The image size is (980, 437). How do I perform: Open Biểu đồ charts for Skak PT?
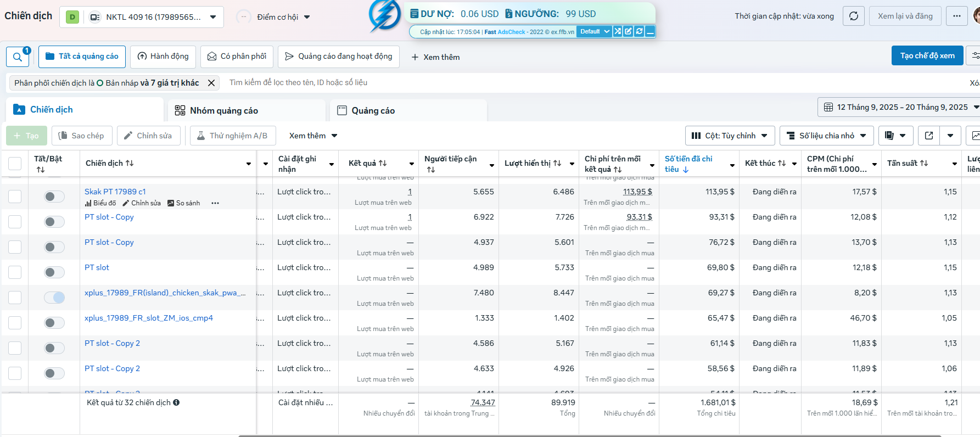pos(100,203)
